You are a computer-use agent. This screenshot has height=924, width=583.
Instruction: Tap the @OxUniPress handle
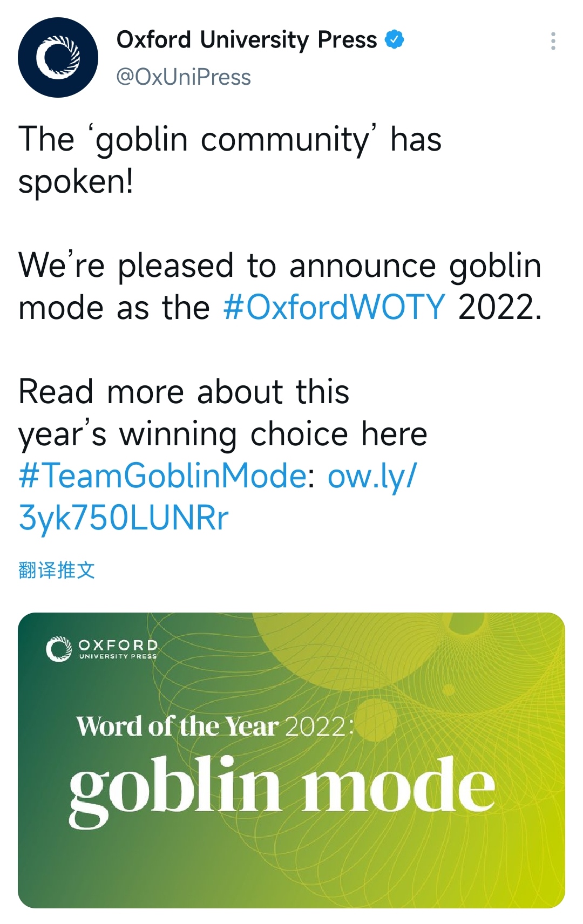coord(184,77)
